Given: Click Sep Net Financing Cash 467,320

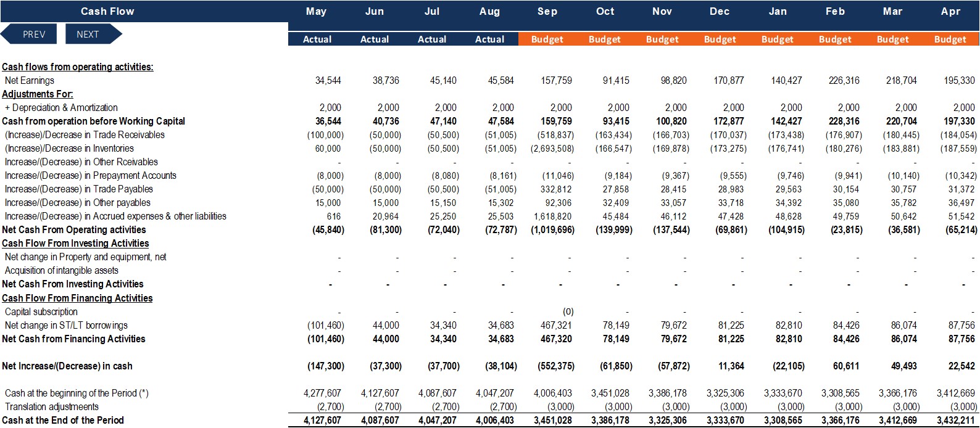Looking at the screenshot, I should point(557,339).
